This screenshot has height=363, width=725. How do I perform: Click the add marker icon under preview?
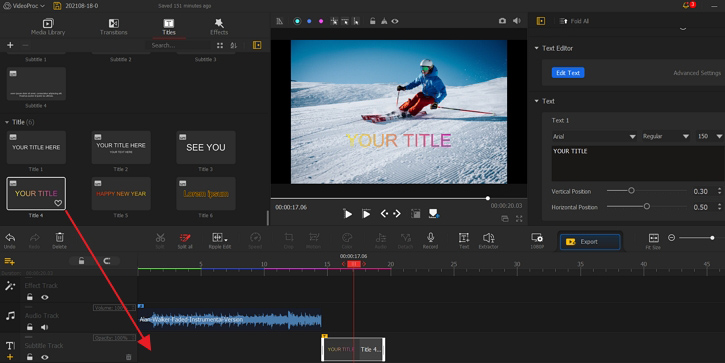point(433,213)
